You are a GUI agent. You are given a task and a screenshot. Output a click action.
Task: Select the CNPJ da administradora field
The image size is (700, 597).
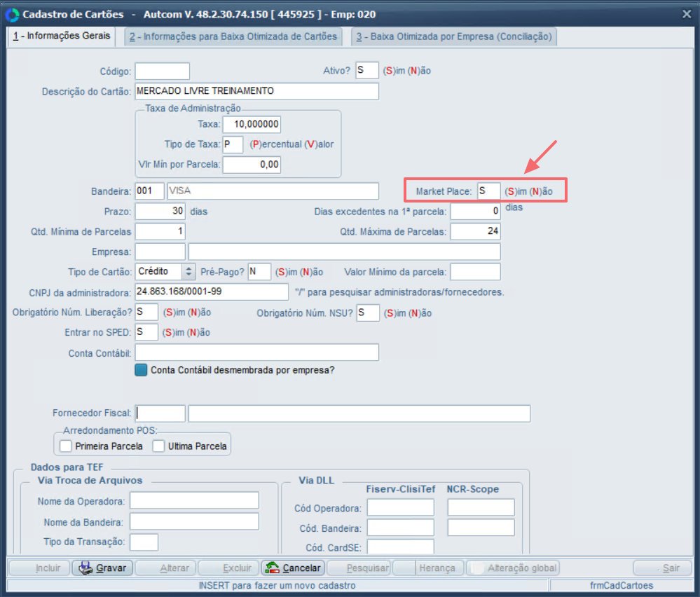point(211,291)
